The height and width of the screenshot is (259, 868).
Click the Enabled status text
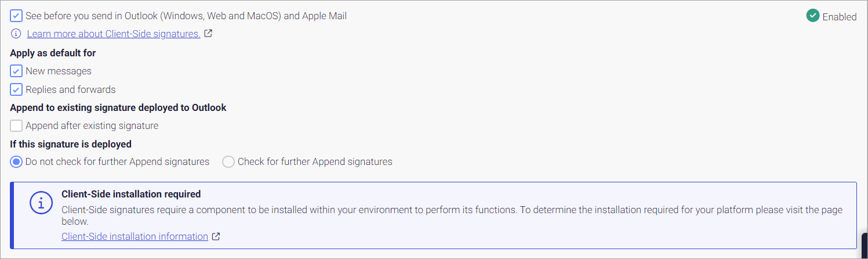pos(839,17)
